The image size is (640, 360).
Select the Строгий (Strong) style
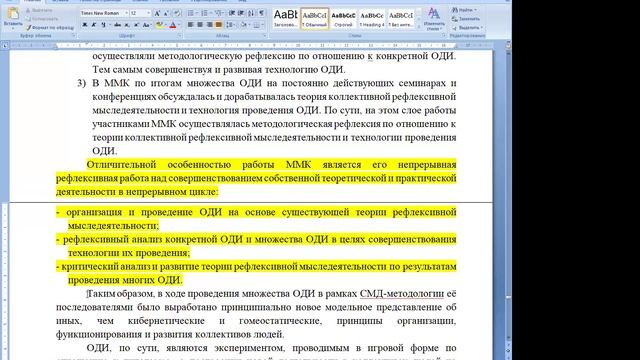[x=343, y=18]
